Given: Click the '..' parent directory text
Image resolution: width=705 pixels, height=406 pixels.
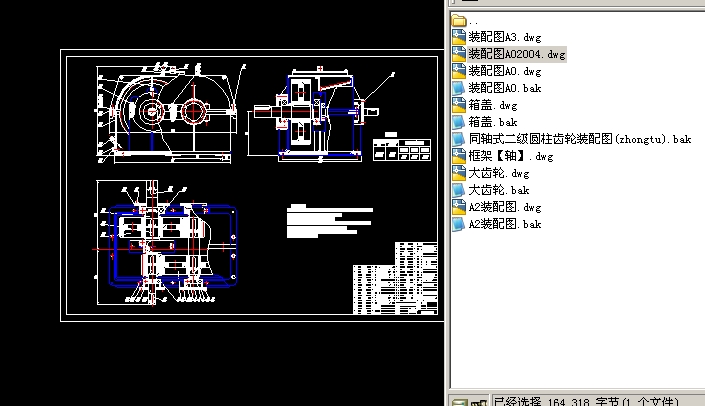Looking at the screenshot, I should click(473, 22).
